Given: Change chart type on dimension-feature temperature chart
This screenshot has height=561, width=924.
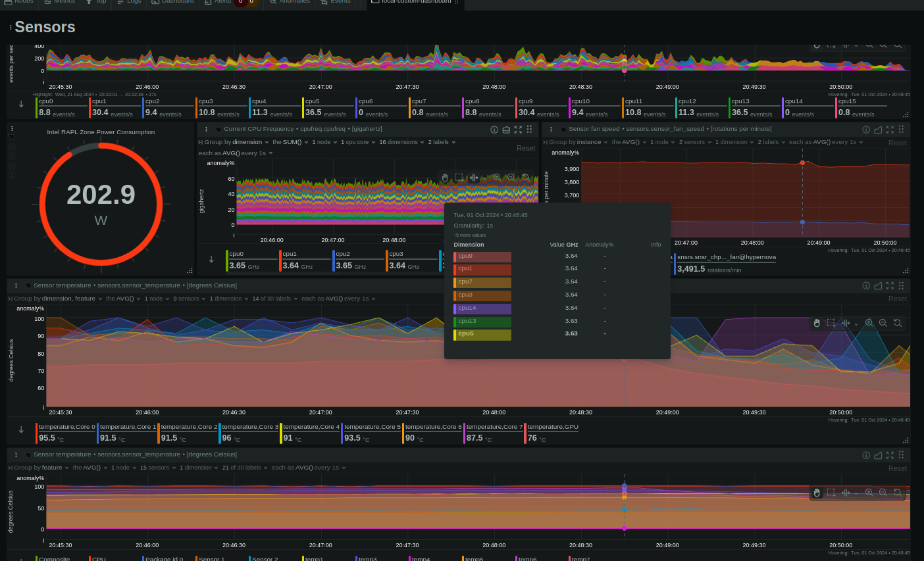Looking at the screenshot, I should (878, 285).
